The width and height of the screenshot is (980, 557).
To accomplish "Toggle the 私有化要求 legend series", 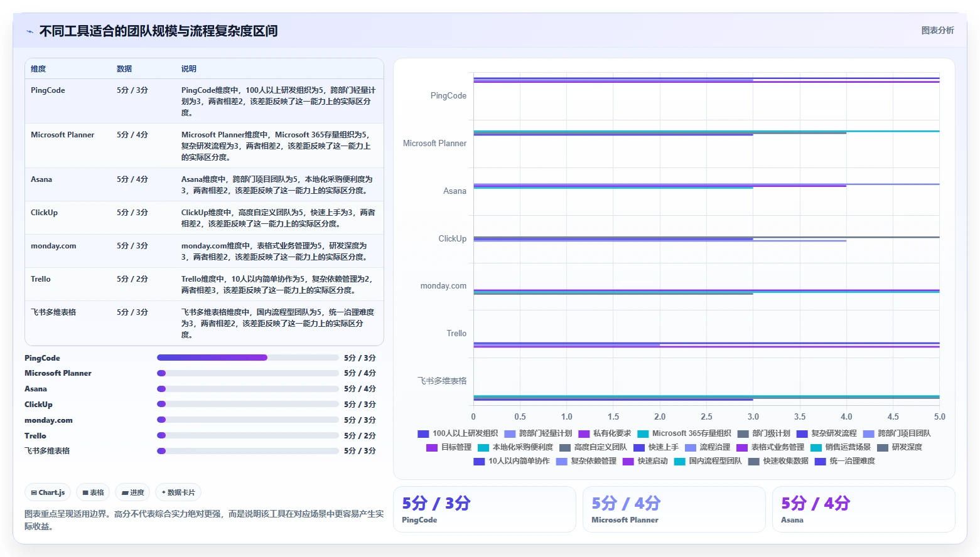I will coord(605,433).
